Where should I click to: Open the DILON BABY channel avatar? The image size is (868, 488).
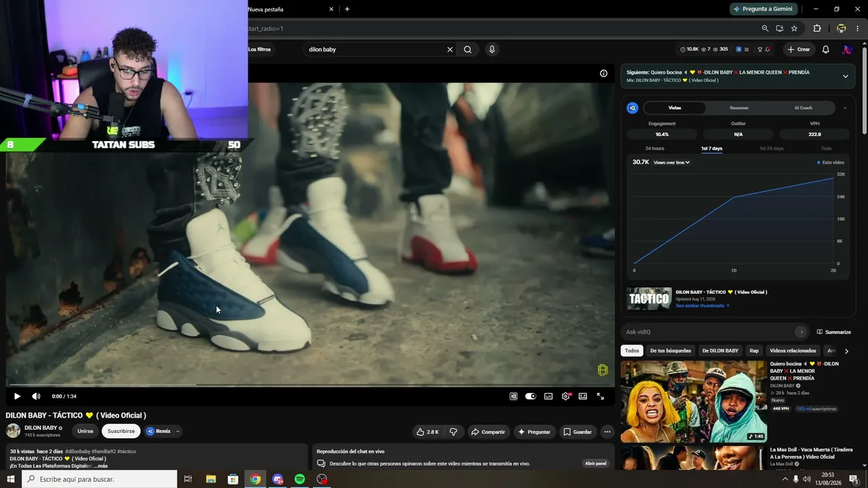[x=13, y=431]
